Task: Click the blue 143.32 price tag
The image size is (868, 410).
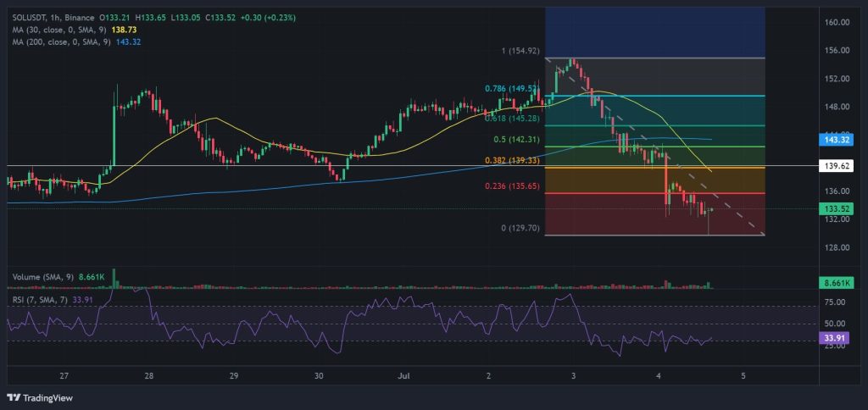Action: coord(836,138)
